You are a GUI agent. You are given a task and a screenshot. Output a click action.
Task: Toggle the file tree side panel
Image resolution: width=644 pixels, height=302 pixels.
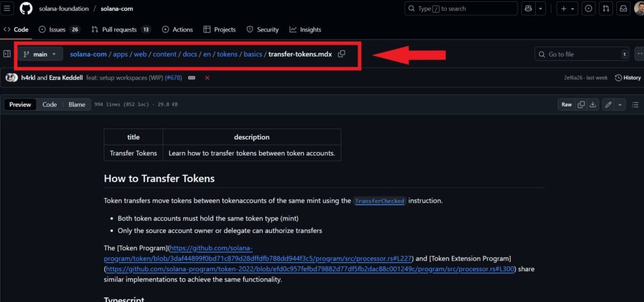(x=7, y=54)
